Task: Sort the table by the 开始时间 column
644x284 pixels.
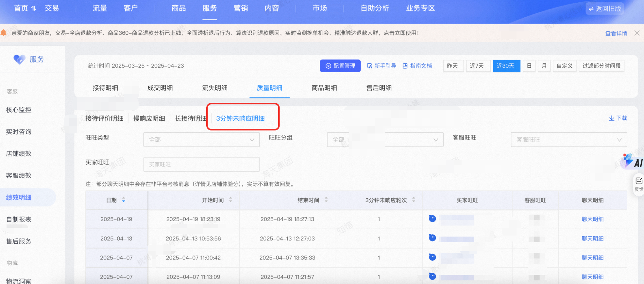Action: (230, 200)
